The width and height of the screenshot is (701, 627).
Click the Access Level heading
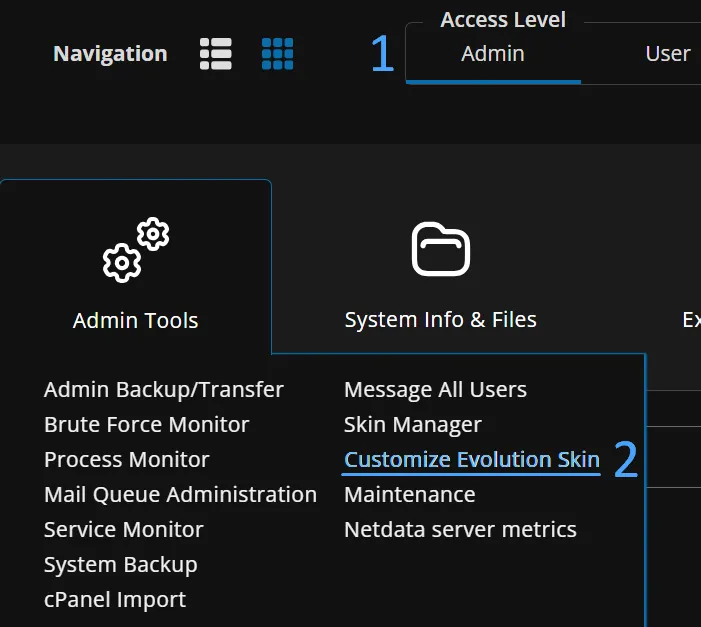[503, 20]
